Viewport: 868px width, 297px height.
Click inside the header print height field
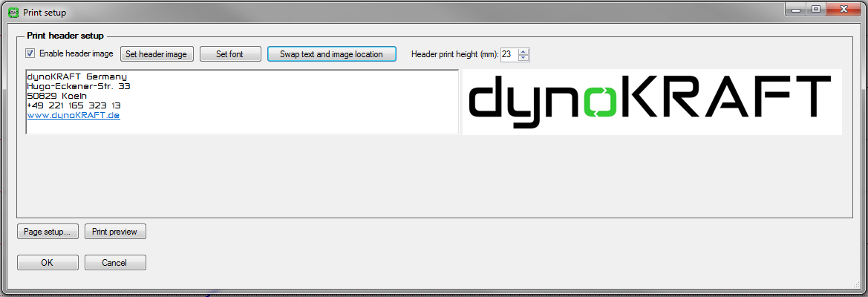pos(509,54)
